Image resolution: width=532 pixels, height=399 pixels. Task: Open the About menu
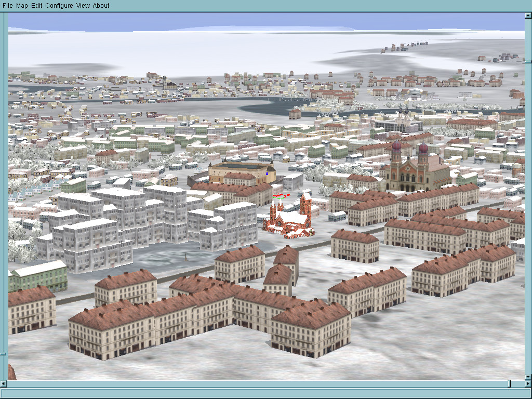coord(101,5)
